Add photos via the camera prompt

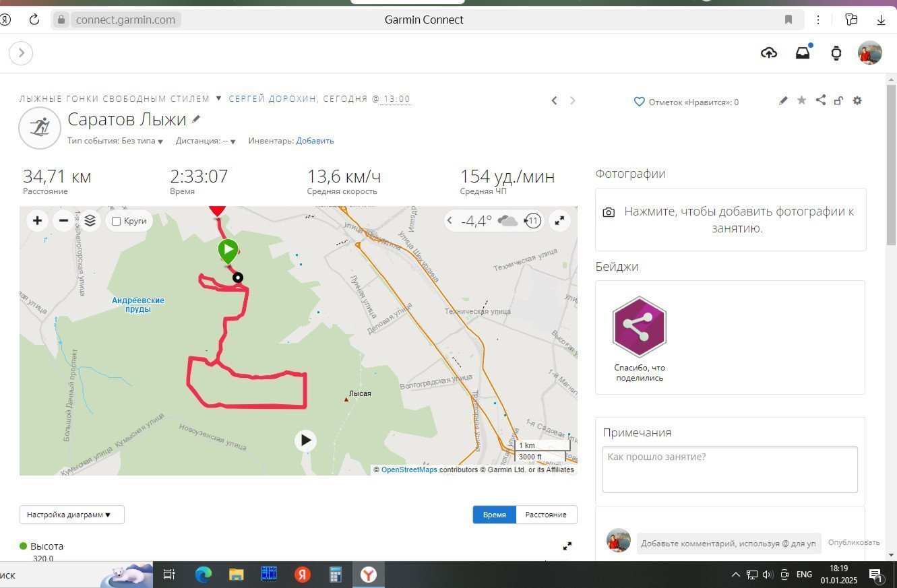tap(731, 220)
